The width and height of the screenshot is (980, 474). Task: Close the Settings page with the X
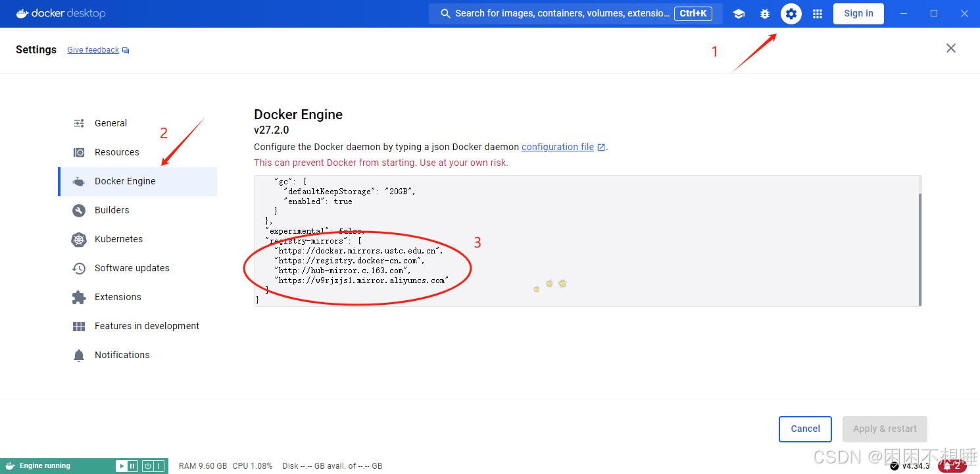coord(951,48)
